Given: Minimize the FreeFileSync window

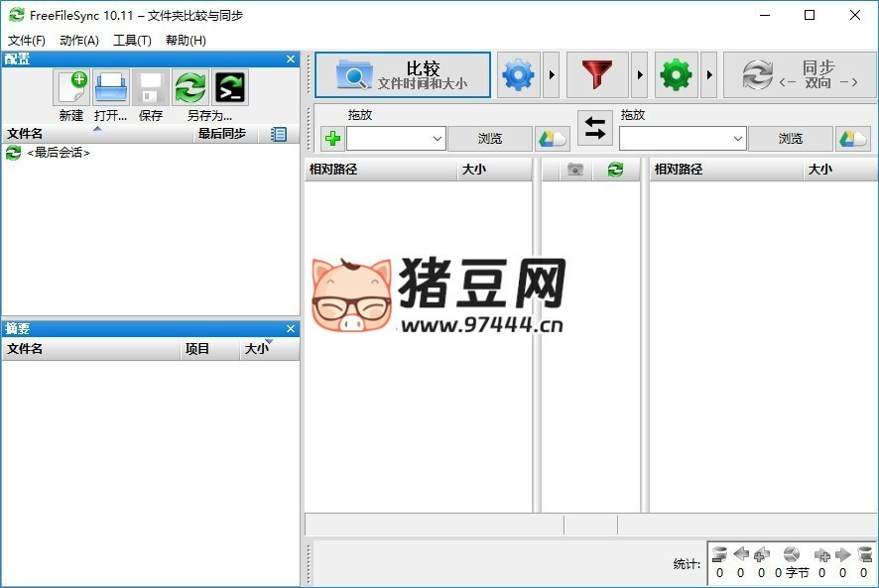Looking at the screenshot, I should coord(765,15).
